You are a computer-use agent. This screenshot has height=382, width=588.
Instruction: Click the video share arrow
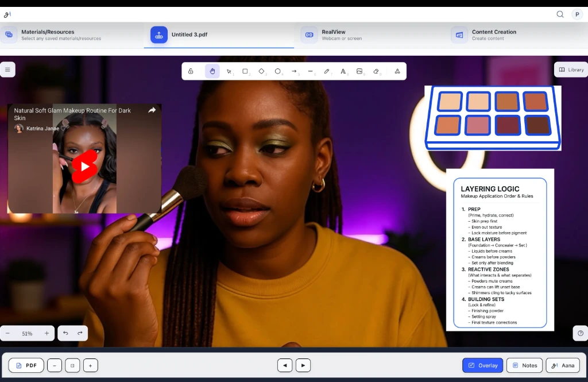click(152, 110)
